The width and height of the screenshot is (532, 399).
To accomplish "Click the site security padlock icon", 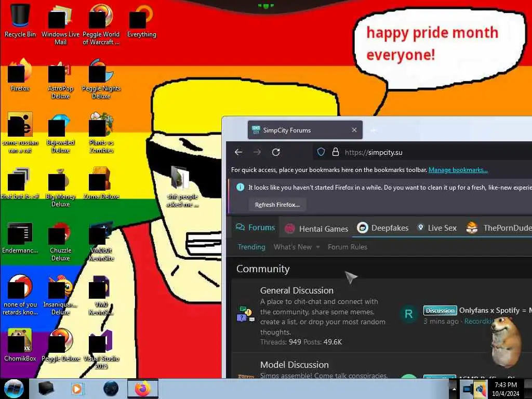I will [336, 152].
